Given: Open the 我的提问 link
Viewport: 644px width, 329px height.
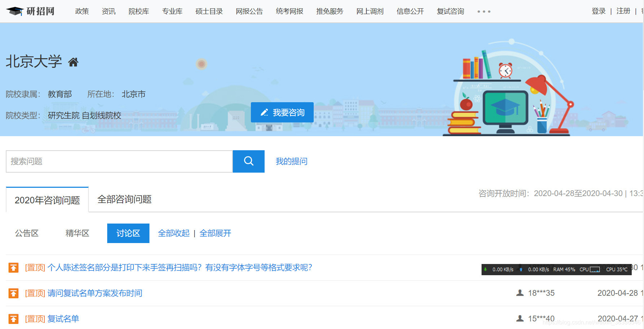Looking at the screenshot, I should 292,161.
